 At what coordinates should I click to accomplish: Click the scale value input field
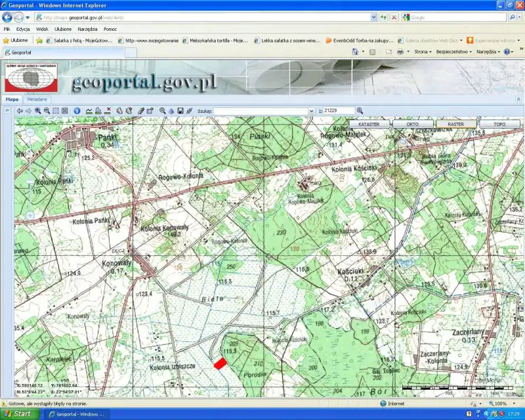[x=339, y=110]
